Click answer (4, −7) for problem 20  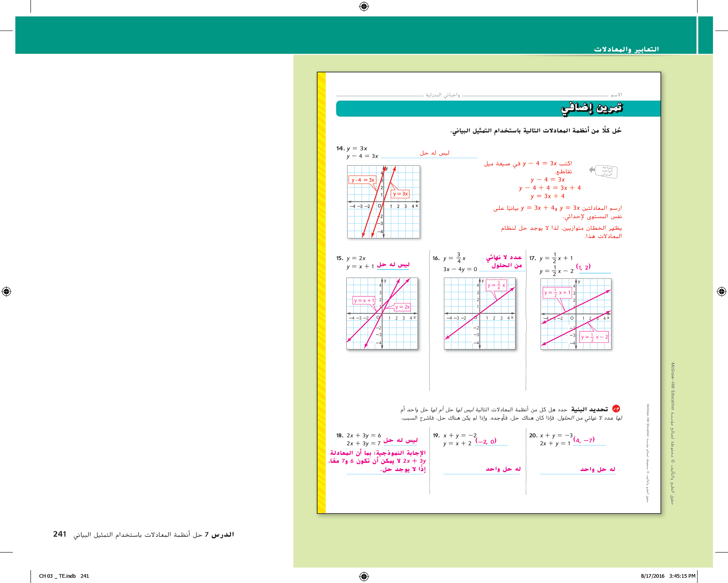[584, 440]
